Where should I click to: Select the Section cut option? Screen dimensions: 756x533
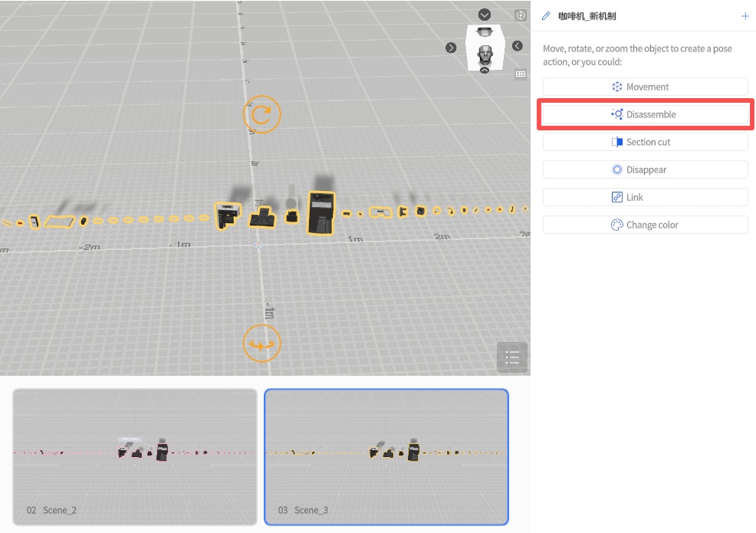(x=645, y=142)
